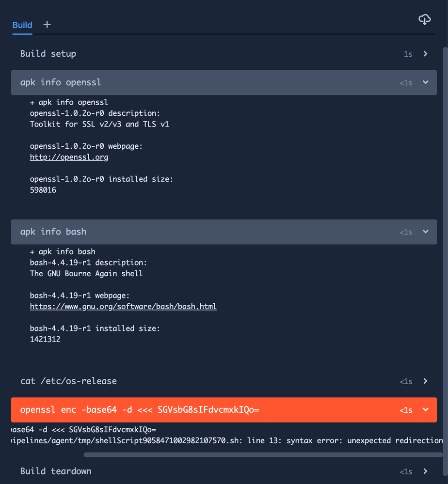The height and width of the screenshot is (484, 448).
Task: Click 'Toolkit for SSL v2/v3 and TLS v1' line
Action: (x=99, y=125)
